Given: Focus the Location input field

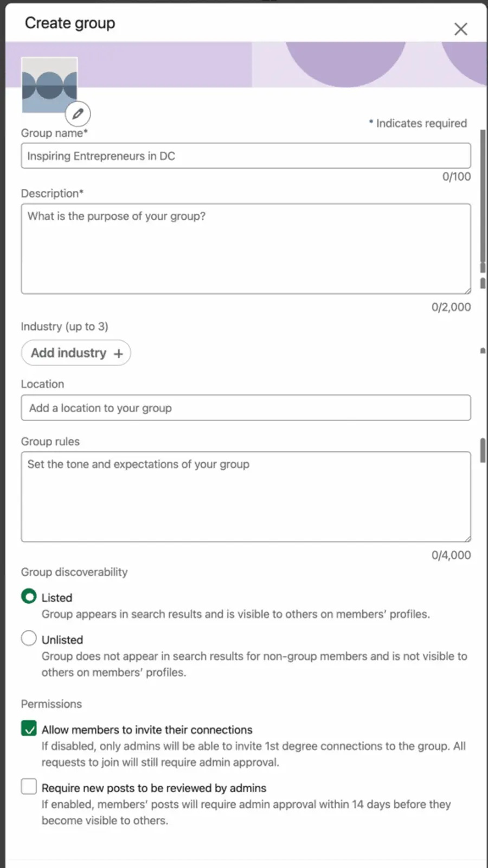Looking at the screenshot, I should point(246,408).
